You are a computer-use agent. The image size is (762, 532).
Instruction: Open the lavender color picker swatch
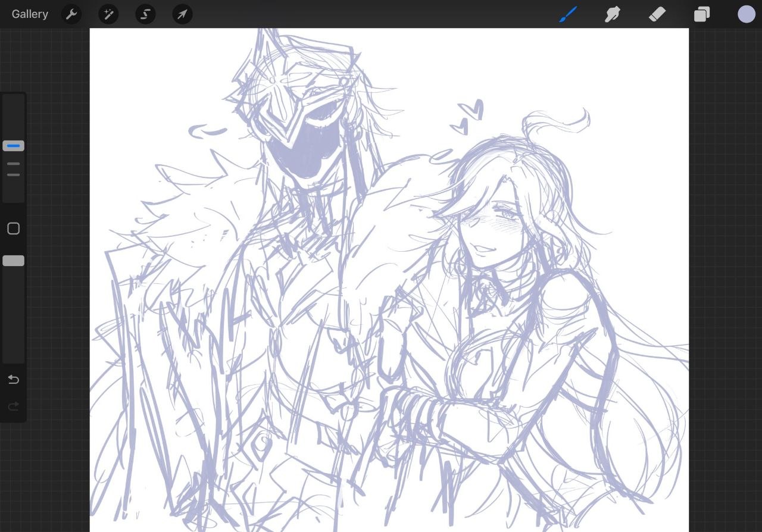tap(747, 14)
